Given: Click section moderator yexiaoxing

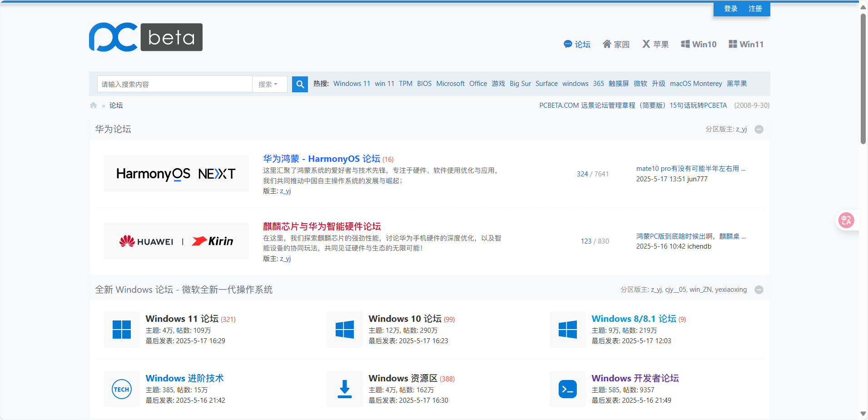Looking at the screenshot, I should [x=731, y=290].
